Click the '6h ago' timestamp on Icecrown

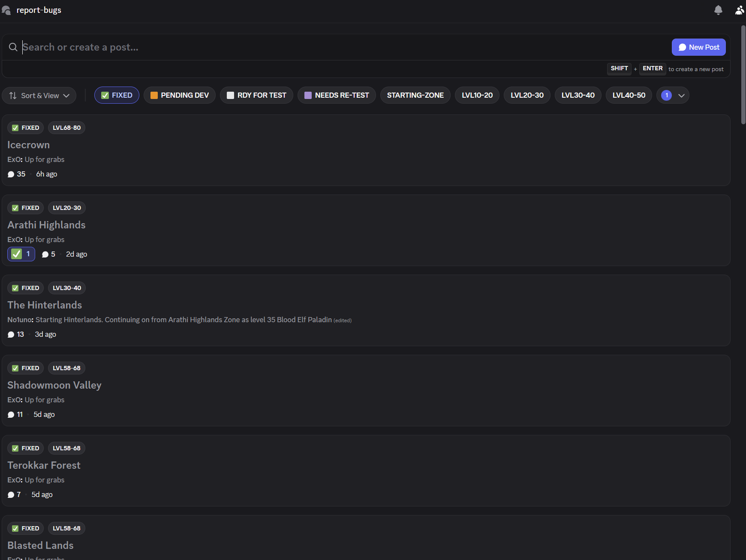pyautogui.click(x=47, y=174)
